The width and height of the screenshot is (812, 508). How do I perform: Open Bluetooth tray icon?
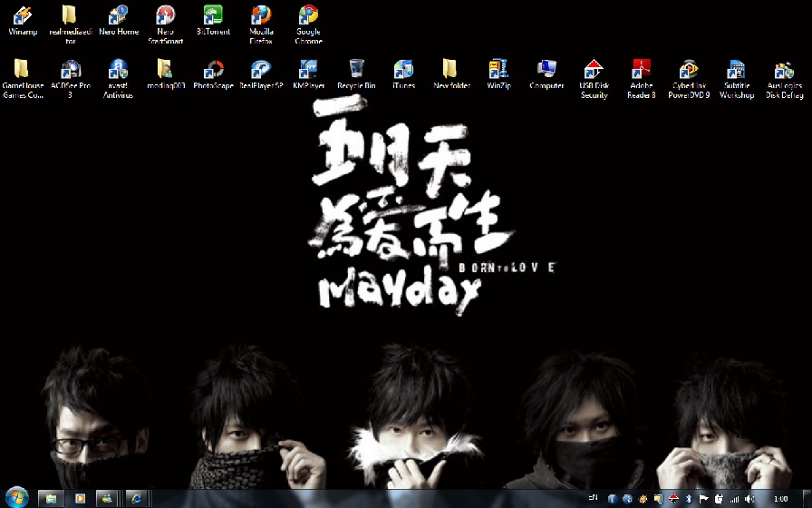[689, 499]
